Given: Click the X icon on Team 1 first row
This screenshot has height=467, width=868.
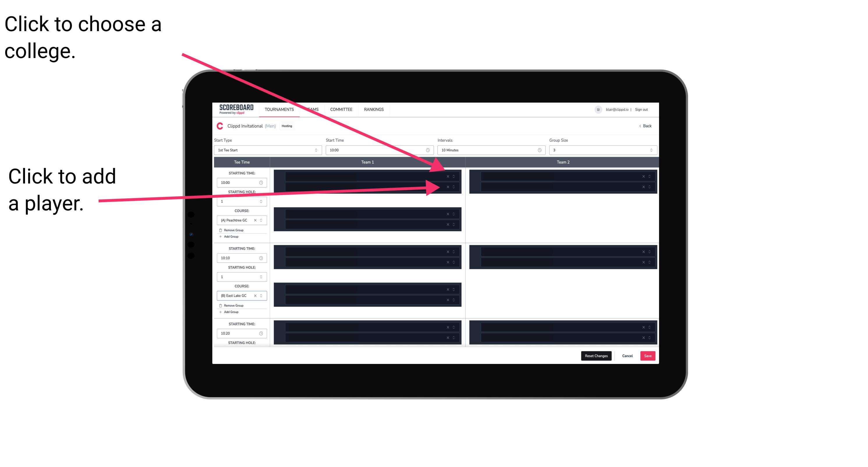Looking at the screenshot, I should [x=448, y=176].
